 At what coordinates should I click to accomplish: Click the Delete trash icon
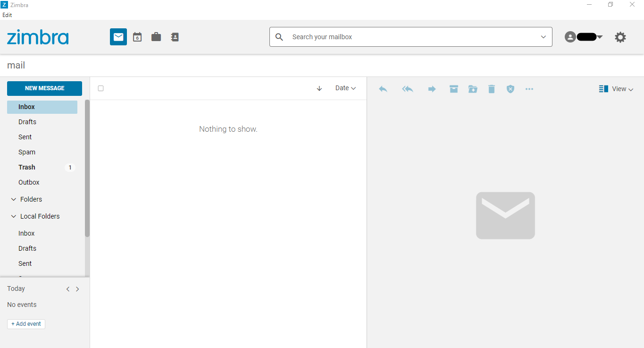[x=491, y=89]
